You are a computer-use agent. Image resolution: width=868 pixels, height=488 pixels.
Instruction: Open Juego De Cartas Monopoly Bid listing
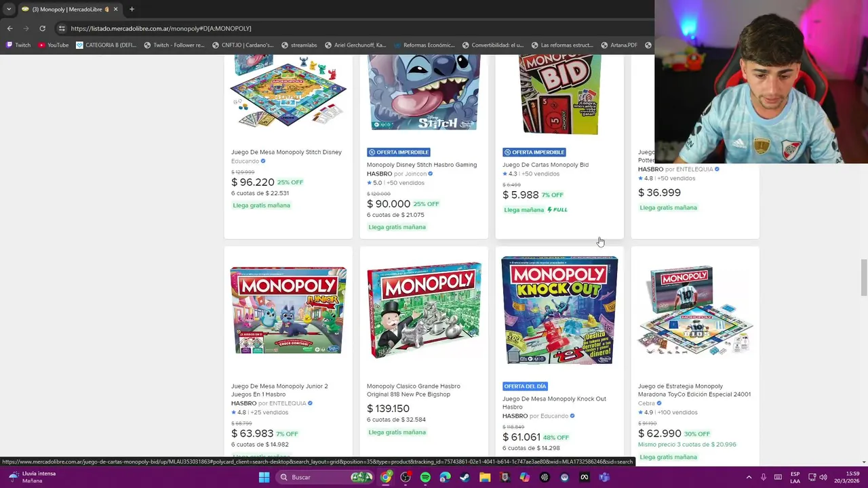click(x=545, y=165)
